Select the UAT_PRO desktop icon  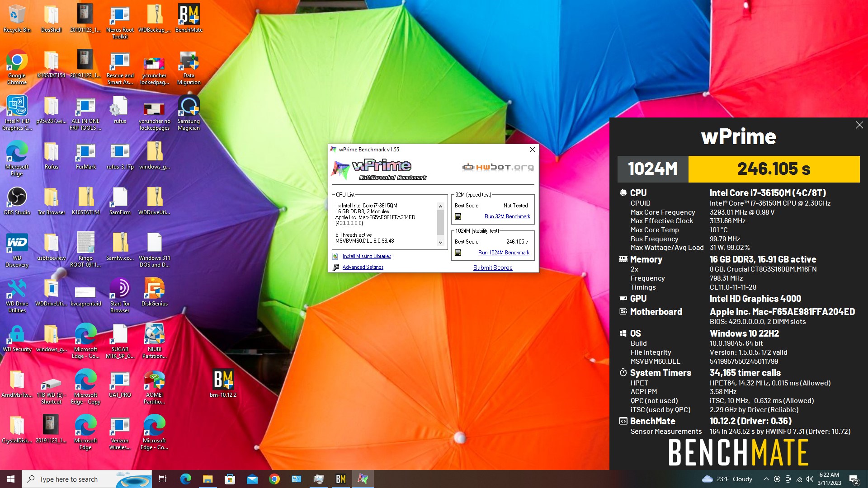click(120, 383)
